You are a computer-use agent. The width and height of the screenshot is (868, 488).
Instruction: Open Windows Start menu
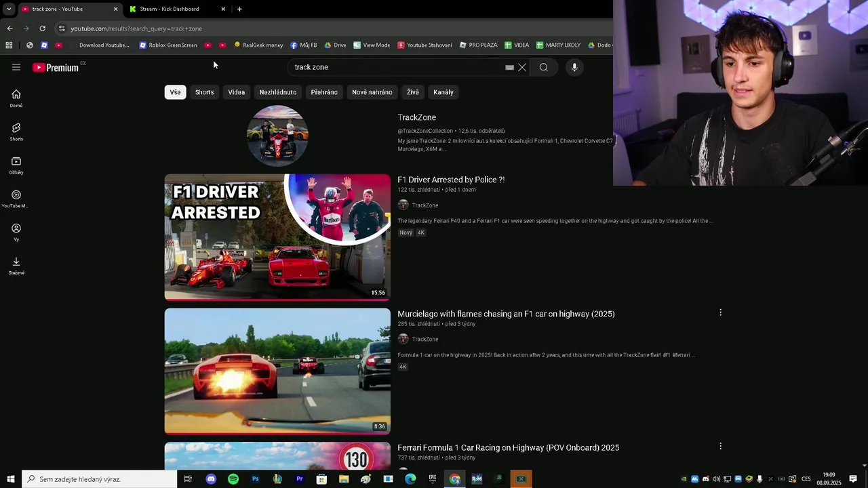[x=10, y=479]
